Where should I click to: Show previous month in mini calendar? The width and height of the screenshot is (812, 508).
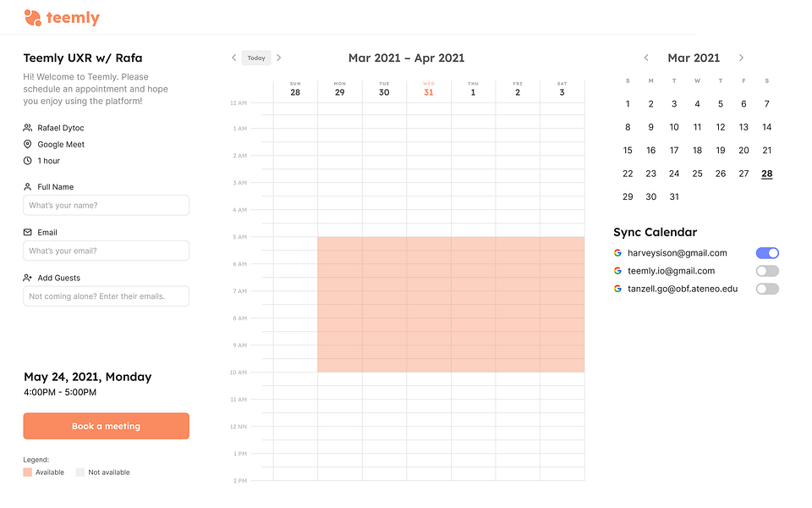[x=646, y=58]
